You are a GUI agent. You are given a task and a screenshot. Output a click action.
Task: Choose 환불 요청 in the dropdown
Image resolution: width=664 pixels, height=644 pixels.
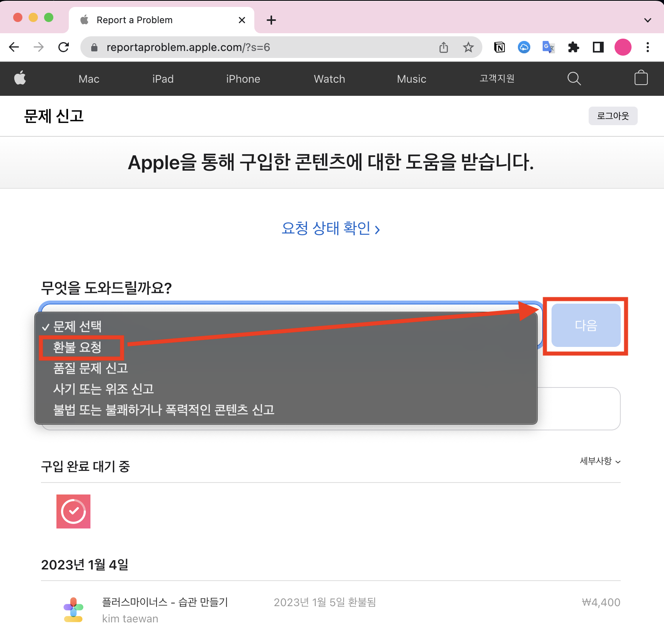286,347
